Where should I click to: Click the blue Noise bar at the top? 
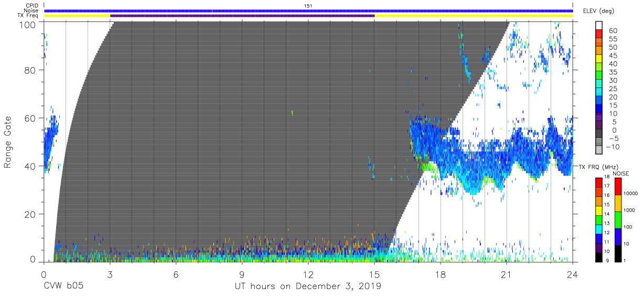click(x=308, y=10)
